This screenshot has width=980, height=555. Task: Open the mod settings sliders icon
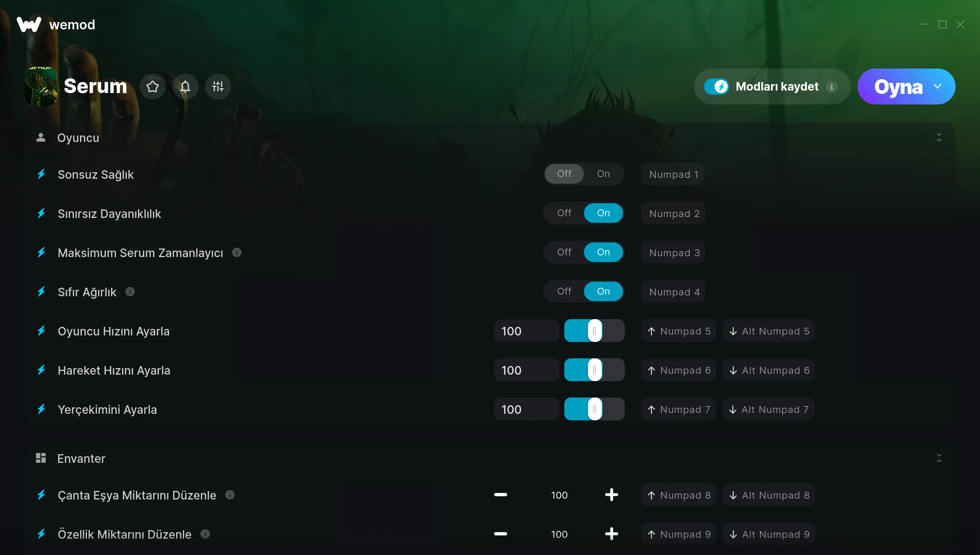click(x=218, y=87)
